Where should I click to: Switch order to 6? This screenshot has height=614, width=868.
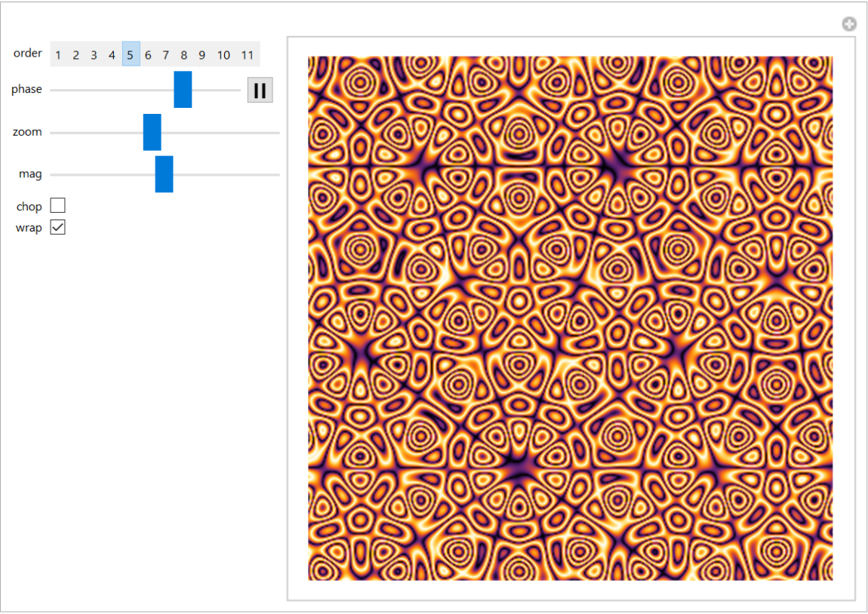148,55
